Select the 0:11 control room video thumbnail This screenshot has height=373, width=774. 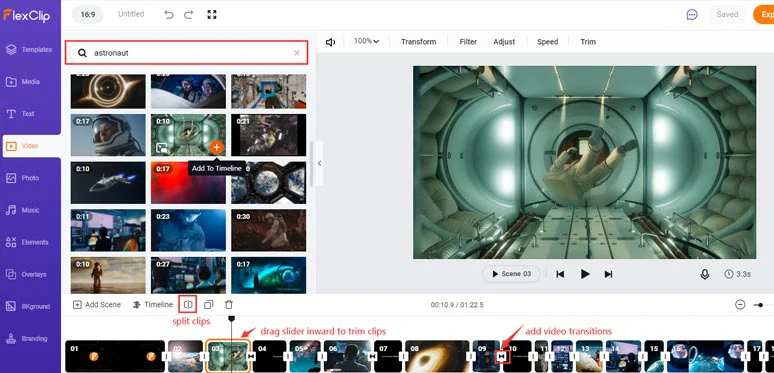click(x=108, y=230)
